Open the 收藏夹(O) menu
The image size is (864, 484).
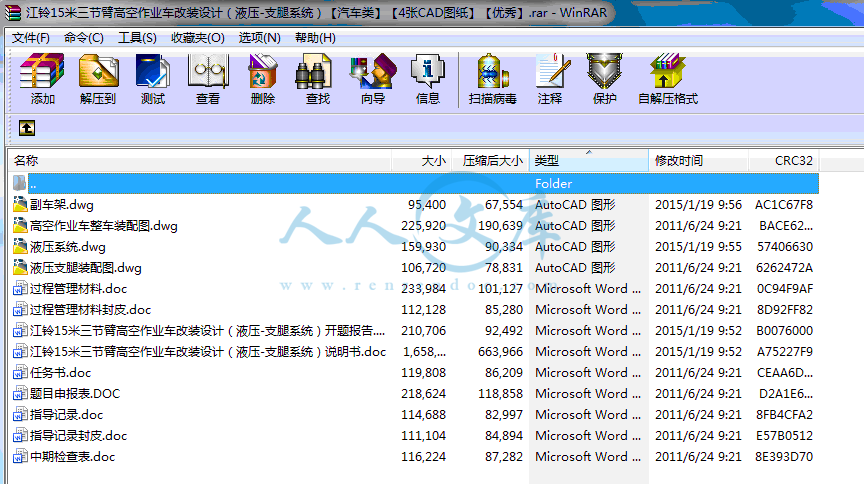[x=198, y=37]
